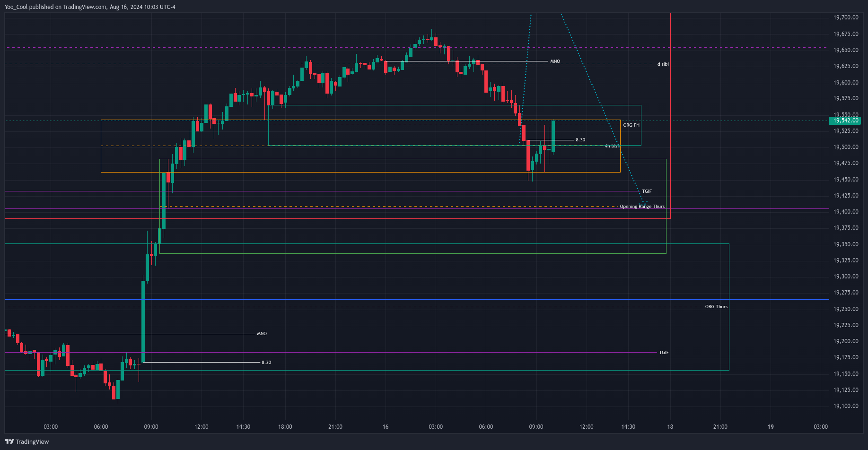Click the date label 16 on time axis
Image resolution: width=868 pixels, height=450 pixels.
pos(386,427)
